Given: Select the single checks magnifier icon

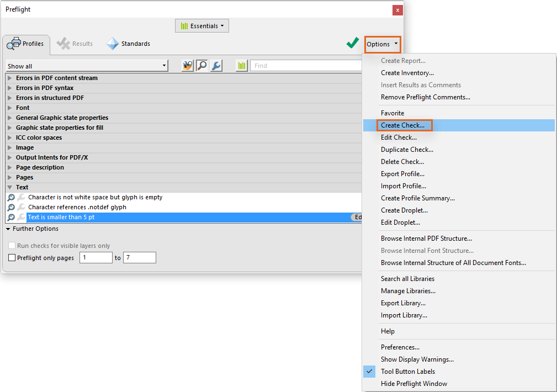Looking at the screenshot, I should pyautogui.click(x=202, y=65).
